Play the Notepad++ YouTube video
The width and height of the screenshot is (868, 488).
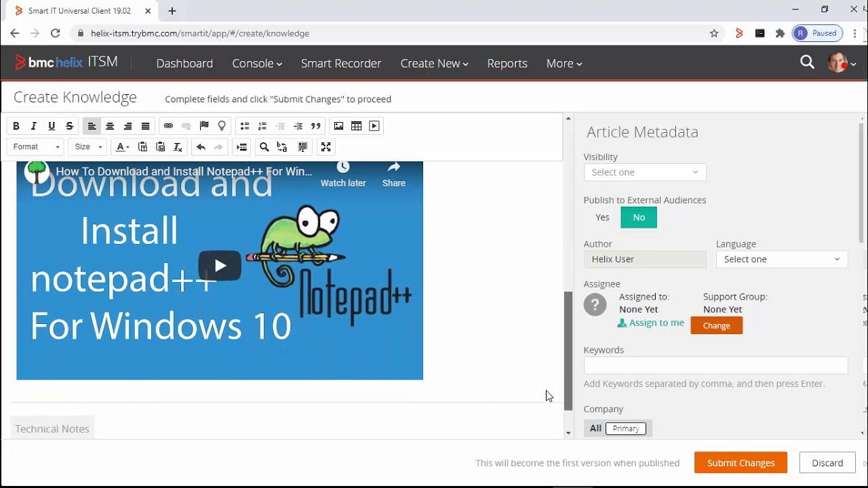[220, 266]
